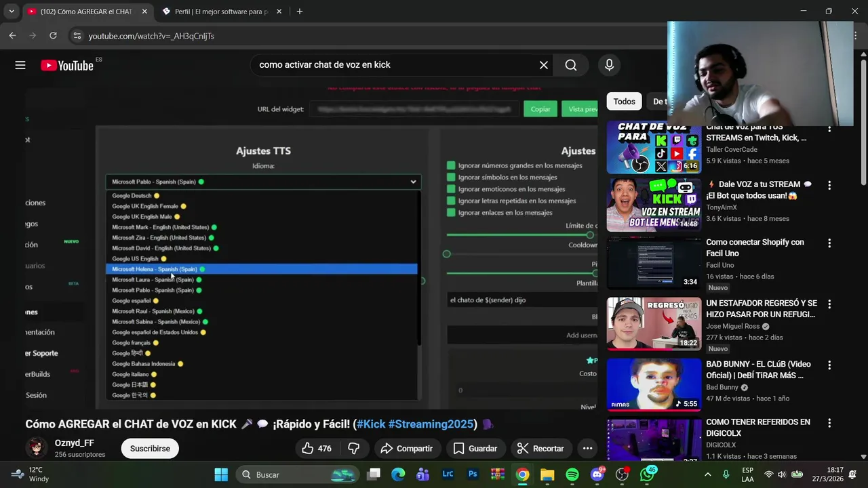Open the #Kick hashtag link
Viewport: 868px width, 488px height.
click(x=371, y=424)
